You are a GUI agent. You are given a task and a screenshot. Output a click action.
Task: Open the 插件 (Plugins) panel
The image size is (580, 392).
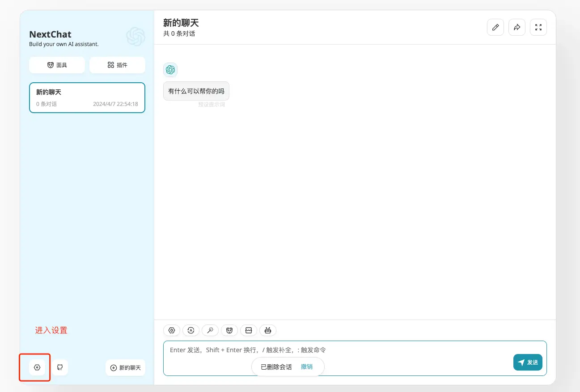117,65
